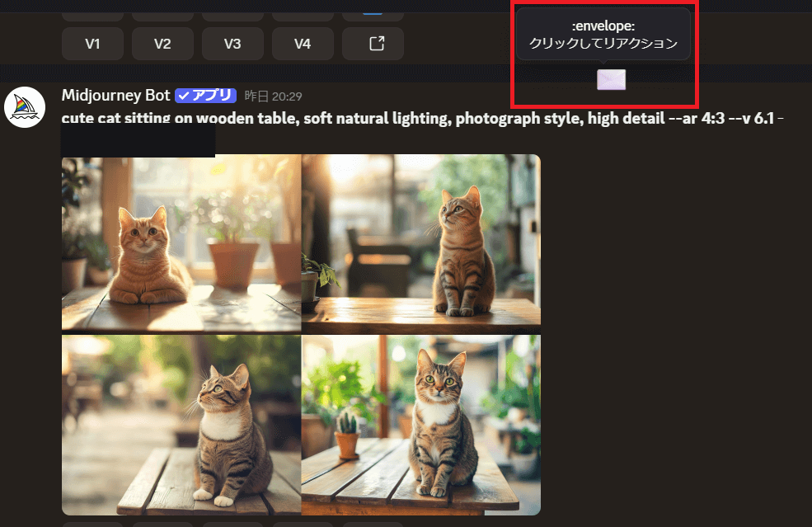The width and height of the screenshot is (812, 527).
Task: React with the envelope emoji
Action: click(x=611, y=80)
